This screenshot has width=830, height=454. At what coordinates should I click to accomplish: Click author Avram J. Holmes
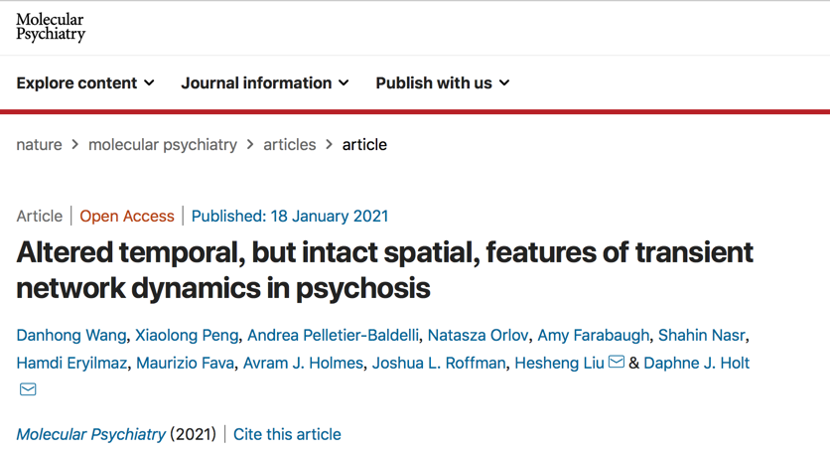[301, 362]
